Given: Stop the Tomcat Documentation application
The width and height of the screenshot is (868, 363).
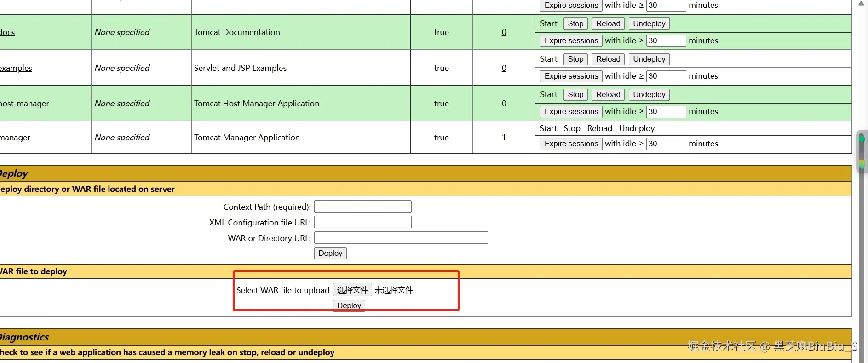Looking at the screenshot, I should 575,24.
